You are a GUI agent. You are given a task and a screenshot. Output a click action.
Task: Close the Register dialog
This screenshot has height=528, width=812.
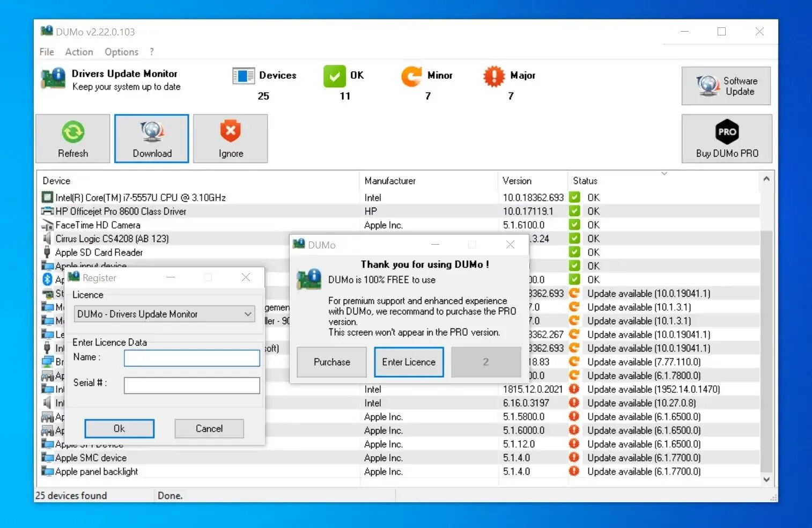tap(246, 277)
